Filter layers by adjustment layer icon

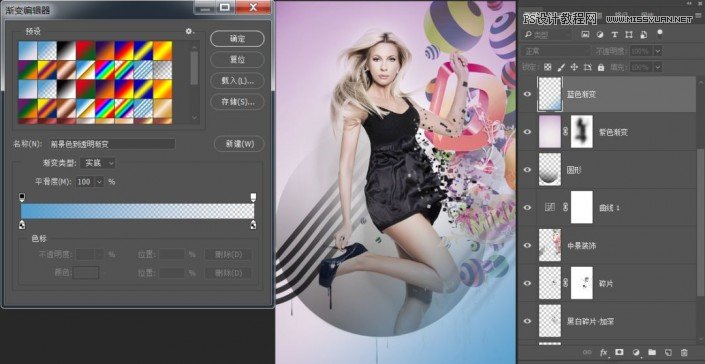tap(600, 34)
